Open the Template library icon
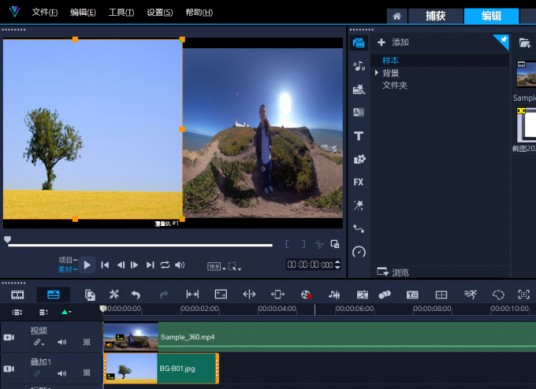The image size is (536, 389). click(359, 89)
